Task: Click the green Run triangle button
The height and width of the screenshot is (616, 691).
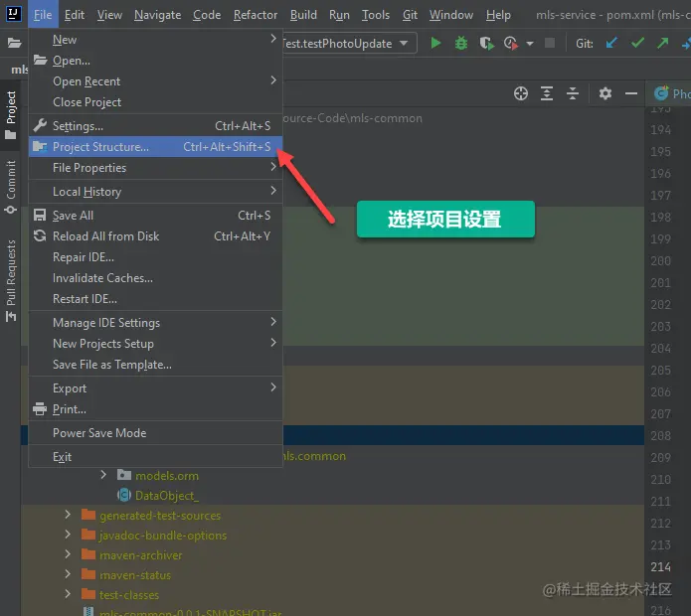Action: [435, 43]
